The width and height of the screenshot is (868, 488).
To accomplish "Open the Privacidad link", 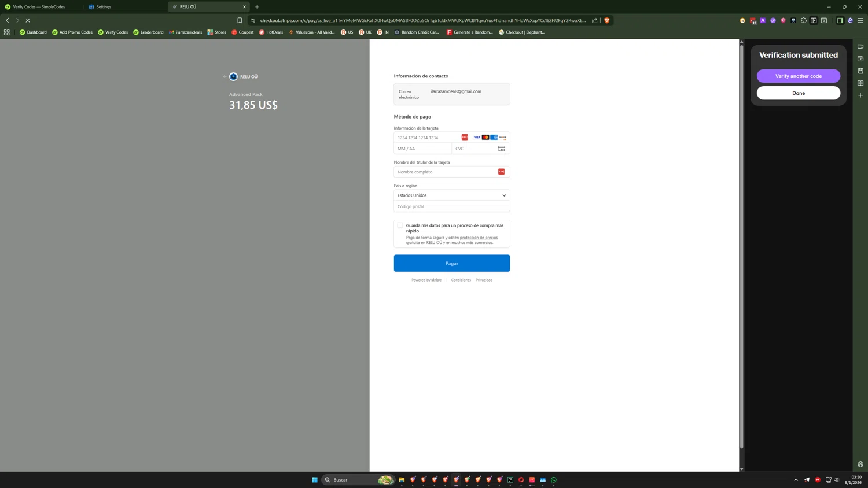I will [x=484, y=280].
